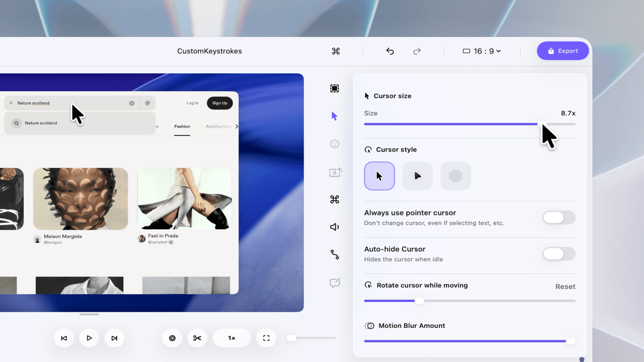Open the cursor settings sidebar icon
Screen dimensions: 644x362
tap(335, 116)
